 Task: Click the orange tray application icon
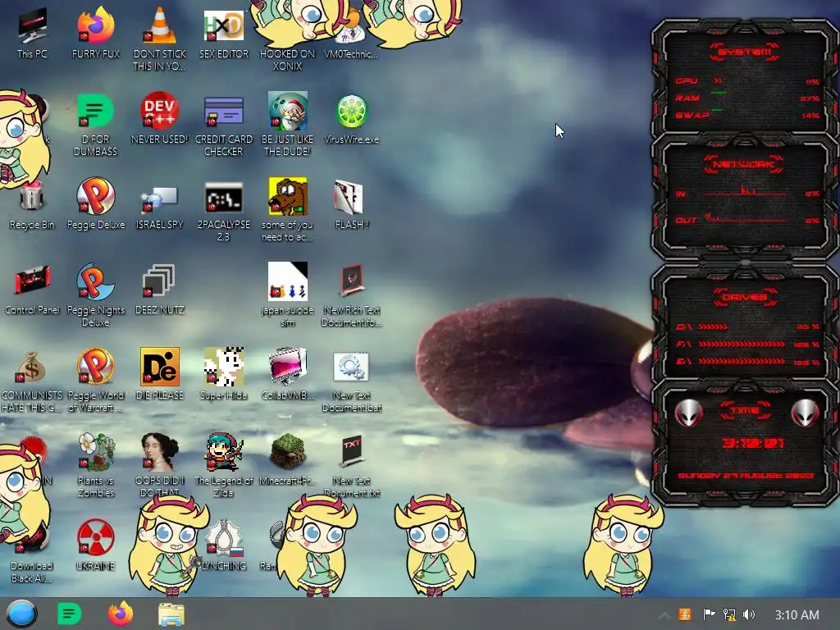685,614
